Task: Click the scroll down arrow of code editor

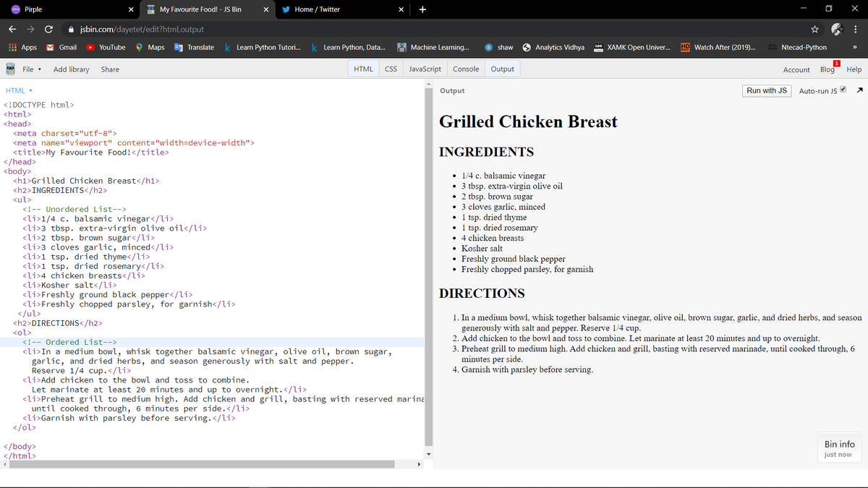Action: [x=429, y=454]
